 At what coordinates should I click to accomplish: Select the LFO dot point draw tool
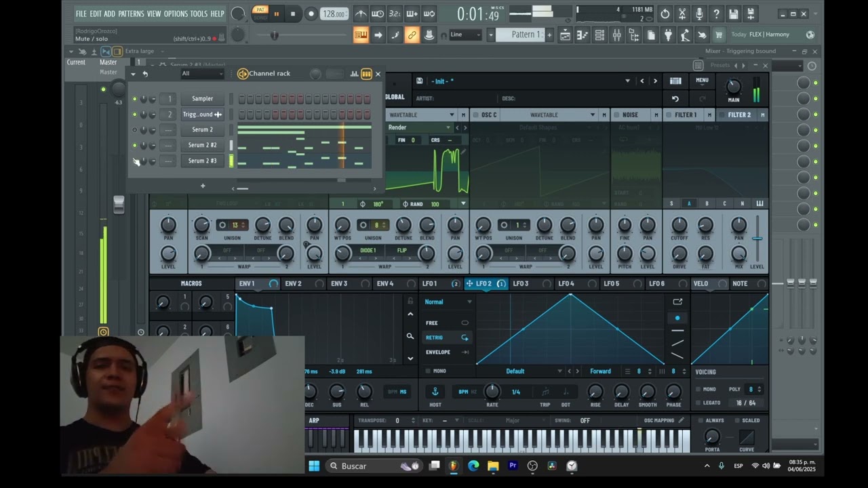(x=677, y=318)
